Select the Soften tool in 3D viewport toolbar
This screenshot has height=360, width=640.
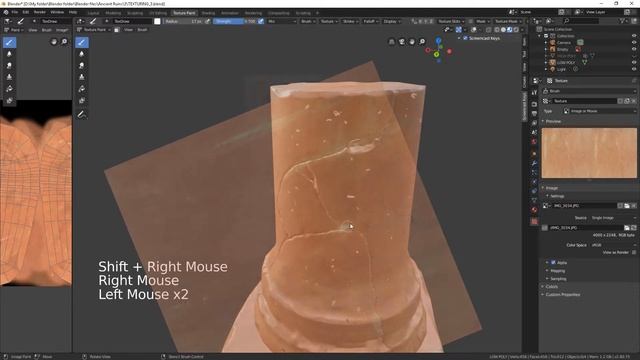(x=82, y=54)
